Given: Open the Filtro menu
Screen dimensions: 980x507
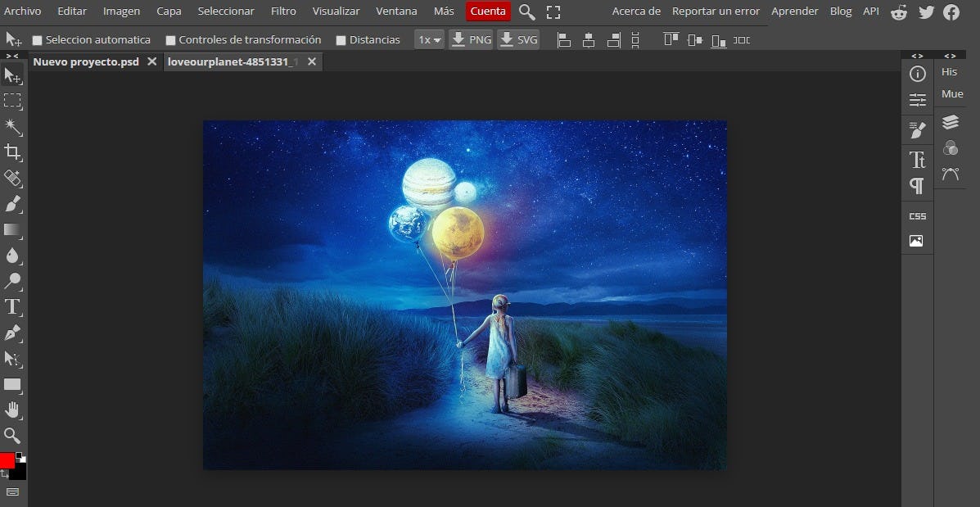Looking at the screenshot, I should coord(283,11).
